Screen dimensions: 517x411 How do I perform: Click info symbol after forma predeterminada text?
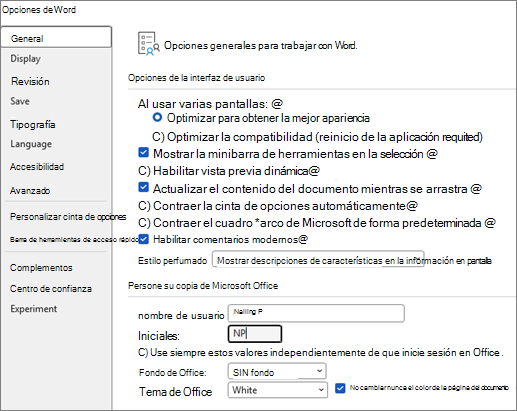[x=490, y=222]
